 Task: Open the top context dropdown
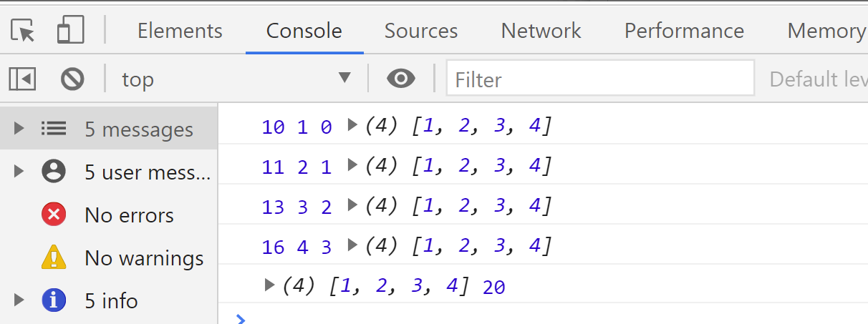coord(236,79)
